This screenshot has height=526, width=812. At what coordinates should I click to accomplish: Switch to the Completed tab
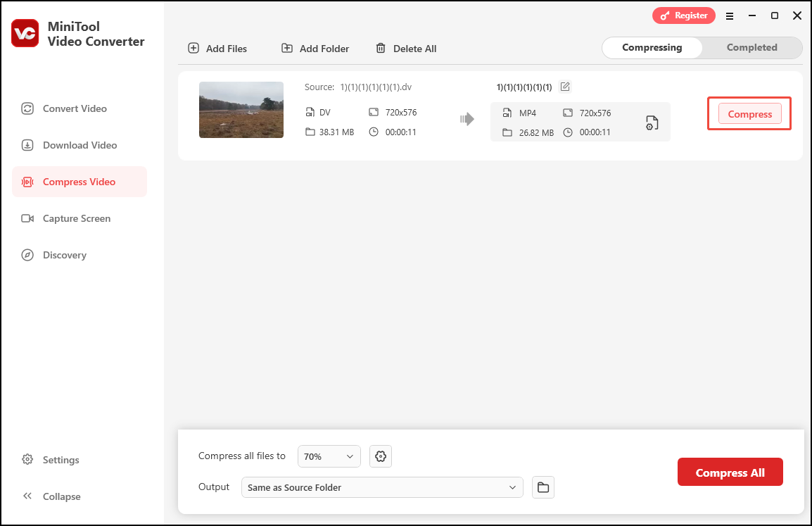click(x=751, y=48)
